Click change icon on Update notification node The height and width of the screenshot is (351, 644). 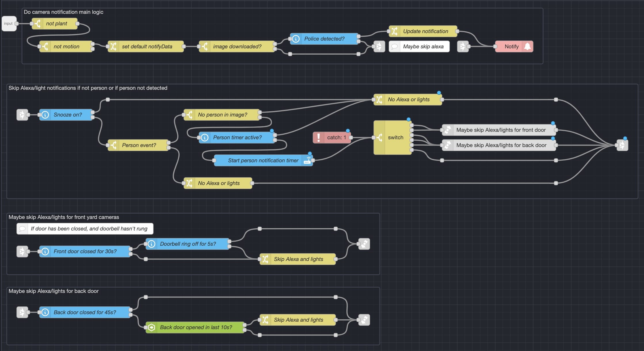point(395,31)
